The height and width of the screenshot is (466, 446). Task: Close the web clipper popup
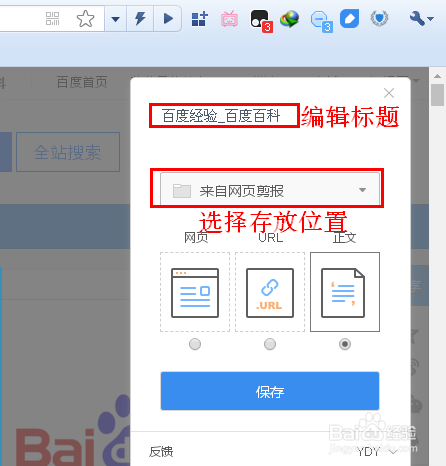pyautogui.click(x=389, y=93)
